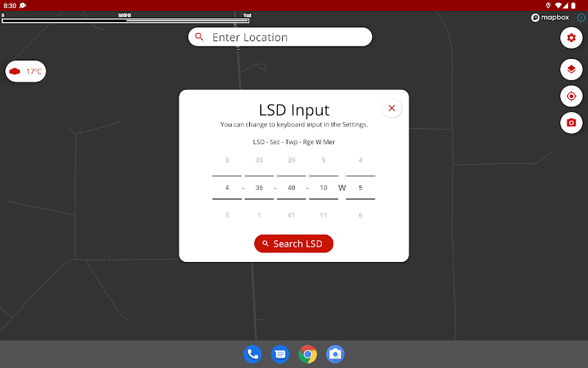Click the Search LSD button
This screenshot has height=368, width=588.
pos(293,244)
